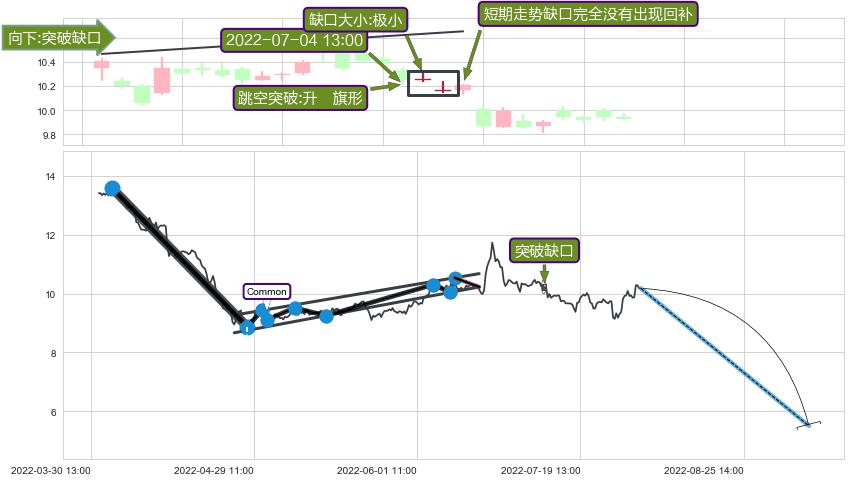Click the 2022-07-04 13:00 date label
Screen dimensions: 851x482
point(294,40)
